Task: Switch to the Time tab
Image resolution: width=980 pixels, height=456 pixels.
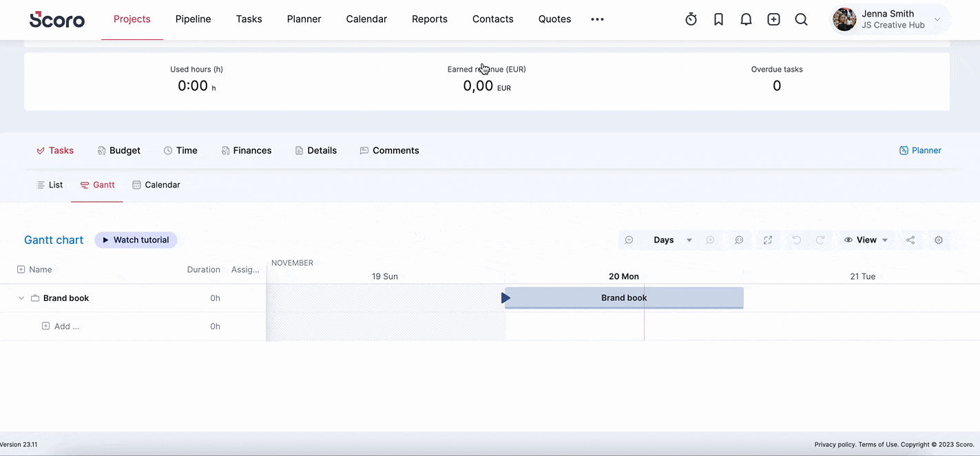Action: pos(180,150)
